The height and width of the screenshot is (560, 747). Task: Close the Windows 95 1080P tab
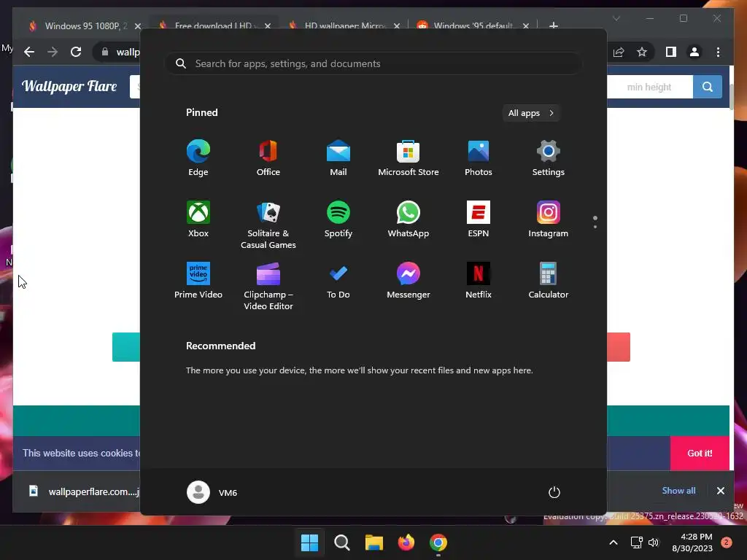[138, 26]
